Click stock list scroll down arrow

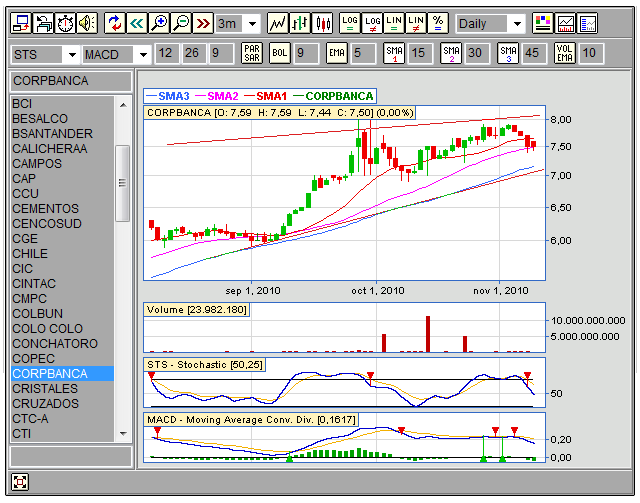click(x=123, y=433)
